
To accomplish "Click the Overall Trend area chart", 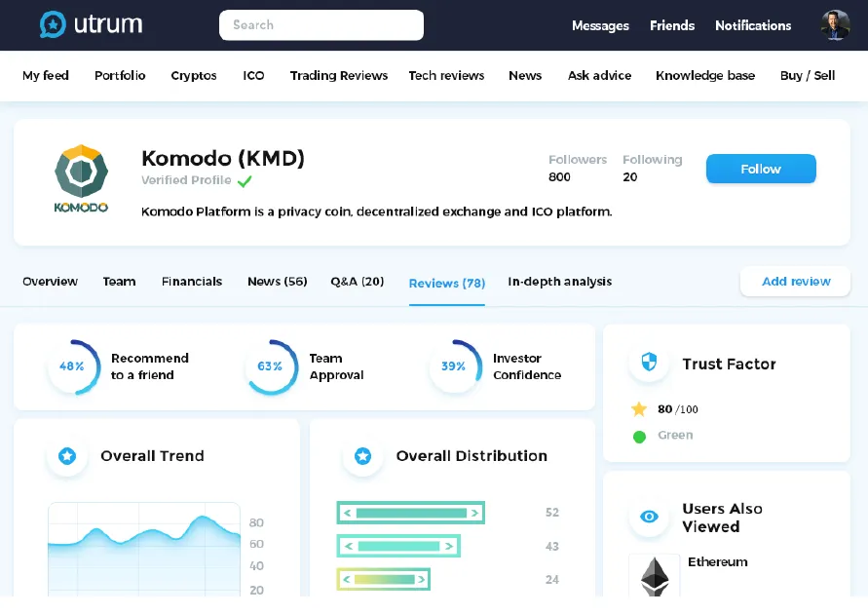I will [144, 549].
